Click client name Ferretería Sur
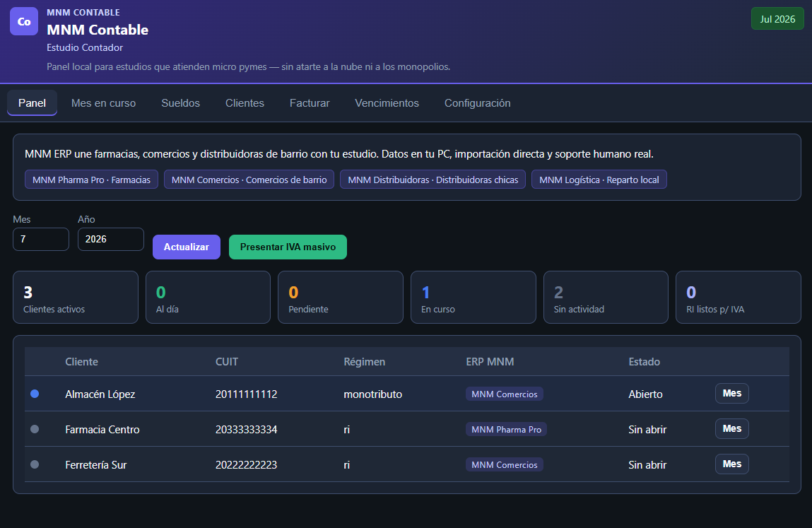This screenshot has height=528, width=812. point(96,465)
